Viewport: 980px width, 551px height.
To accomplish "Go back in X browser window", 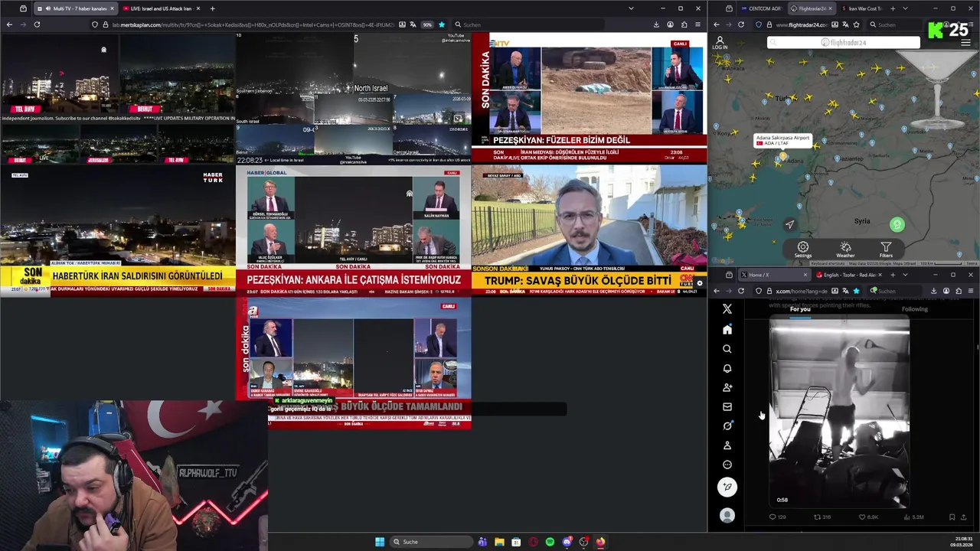I will pos(717,291).
